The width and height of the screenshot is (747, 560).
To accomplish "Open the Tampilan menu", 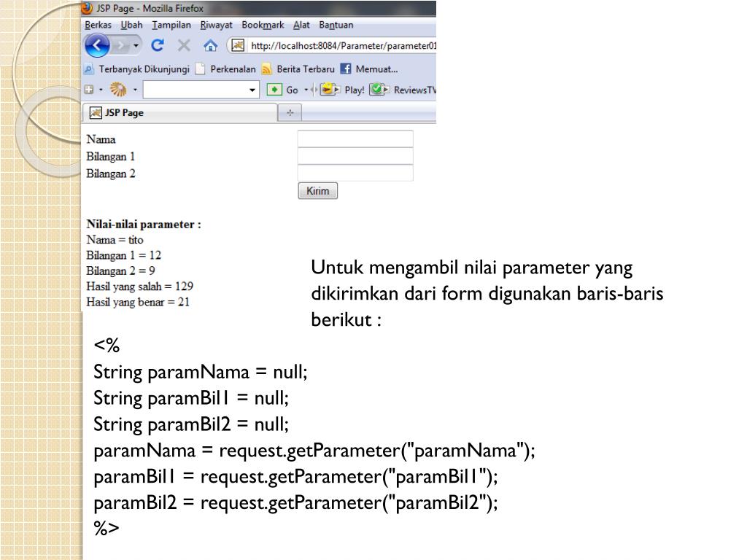I will (x=171, y=25).
